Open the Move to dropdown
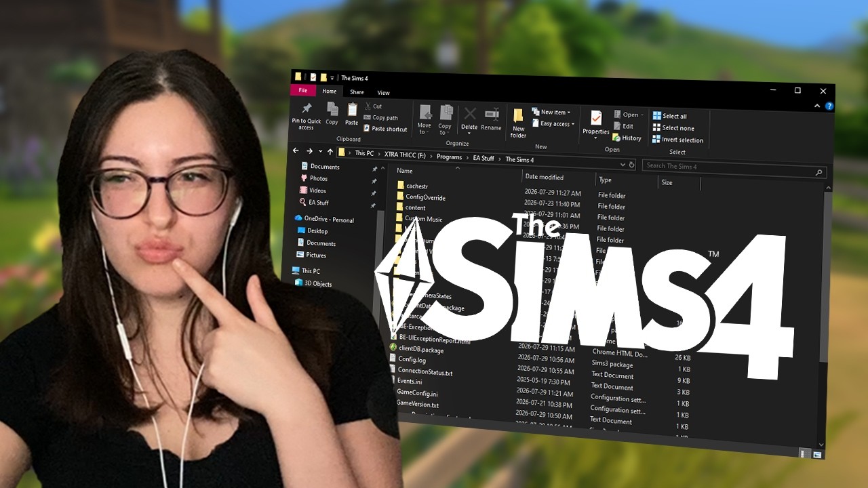Viewport: 868px width, 488px height. 425,119
